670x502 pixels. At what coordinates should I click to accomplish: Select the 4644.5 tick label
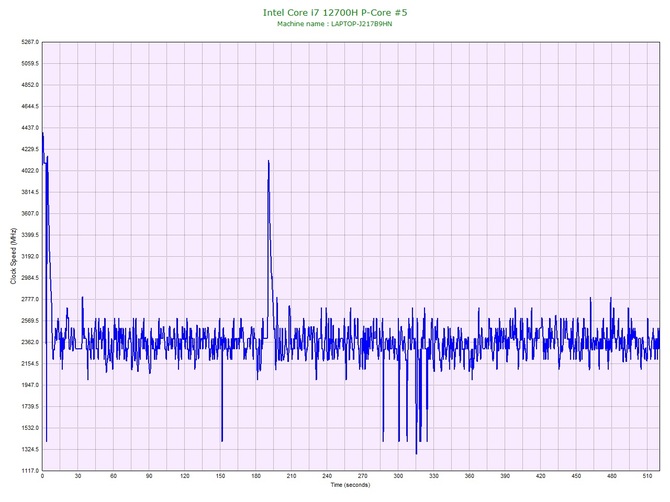pyautogui.click(x=30, y=106)
